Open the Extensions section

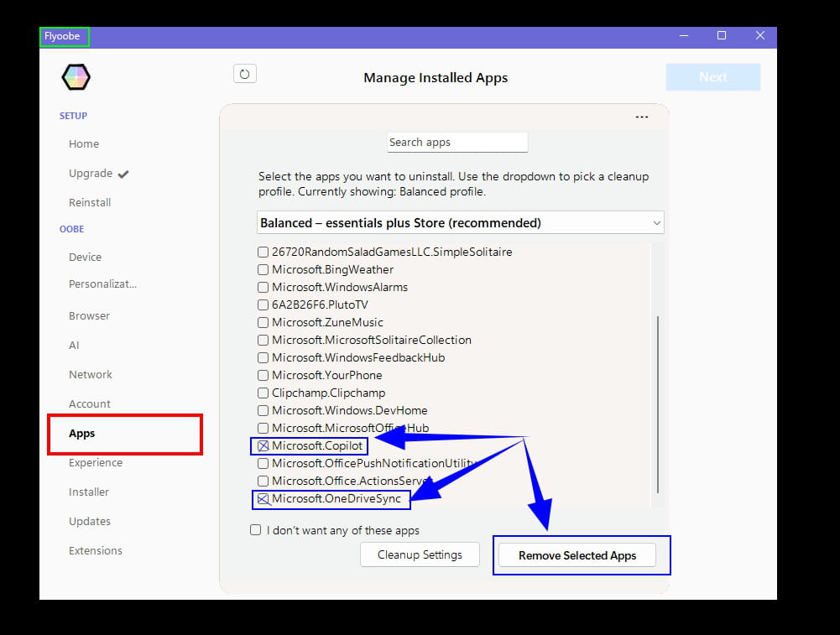coord(96,551)
